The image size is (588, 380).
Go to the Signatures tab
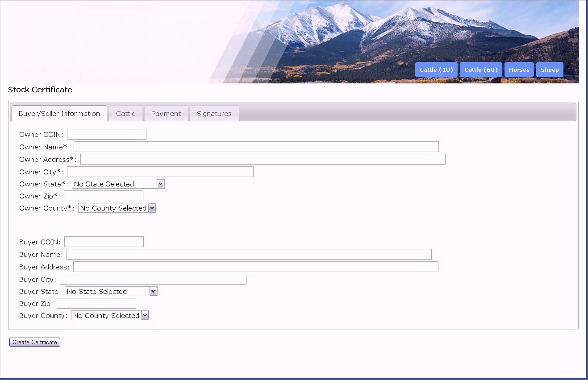pos(214,114)
